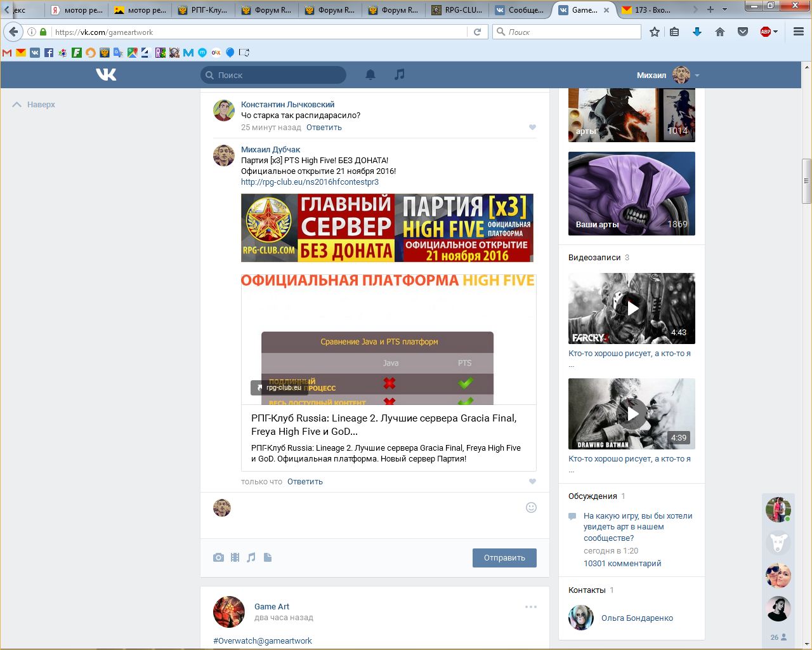Go back with the Firefox back arrow
This screenshot has height=650, width=812.
[x=13, y=32]
